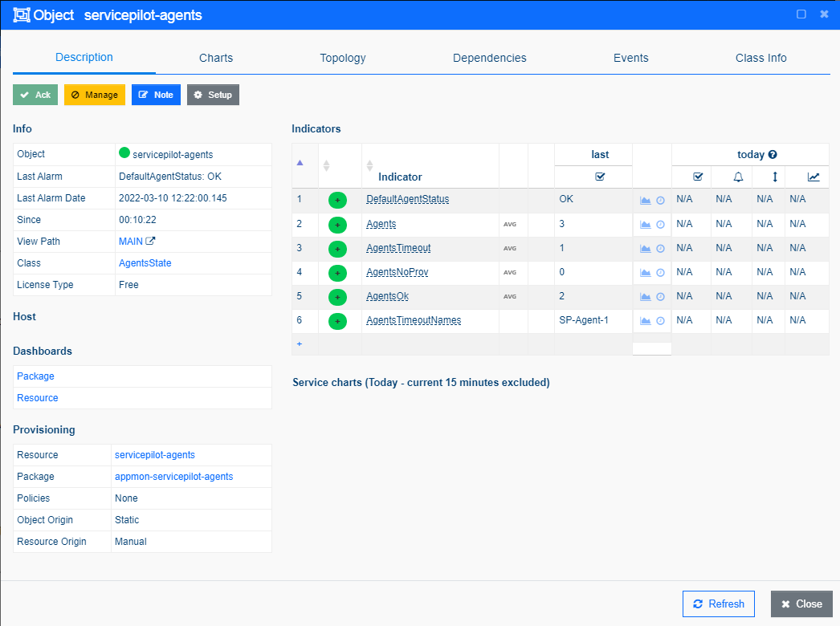Click clock icon in AgentsTimeoutNames row

(x=661, y=321)
